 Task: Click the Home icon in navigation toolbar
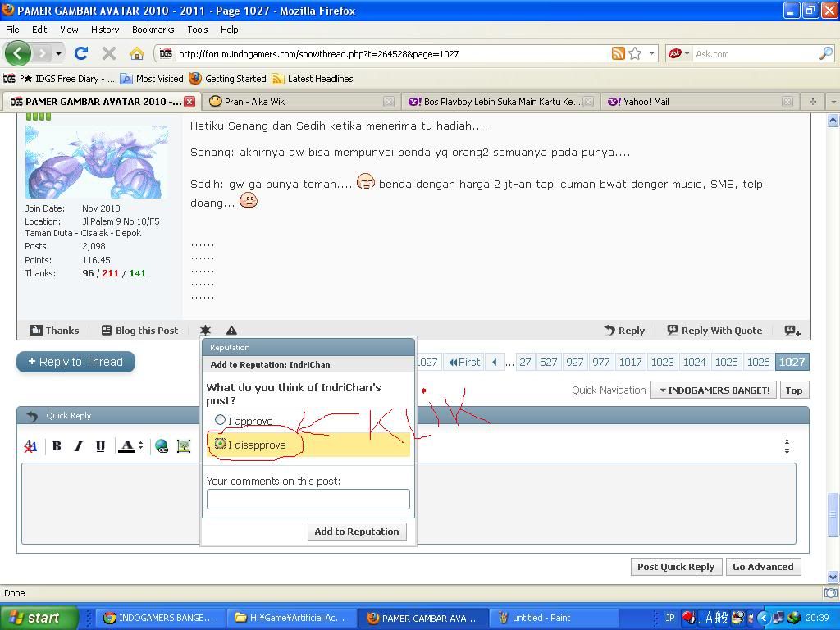click(x=137, y=53)
